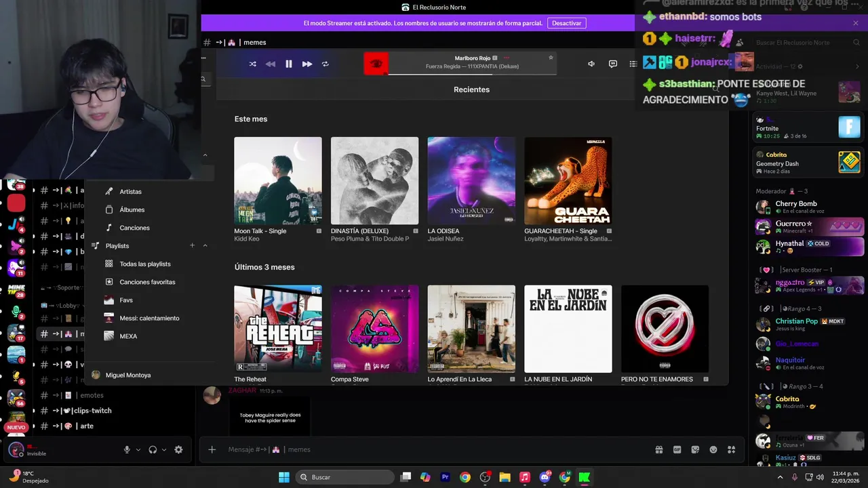Open emoji picker in chat bar
868x488 pixels.
pos(713,449)
